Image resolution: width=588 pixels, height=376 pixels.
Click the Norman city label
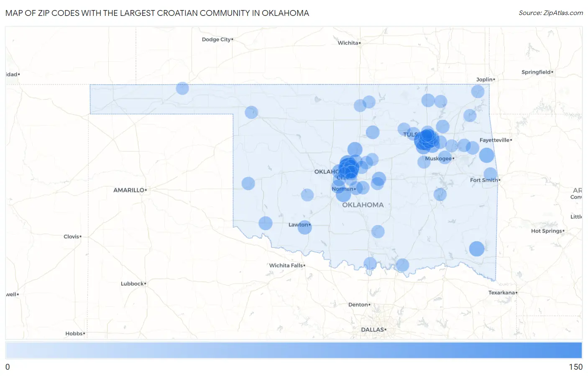pos(343,189)
